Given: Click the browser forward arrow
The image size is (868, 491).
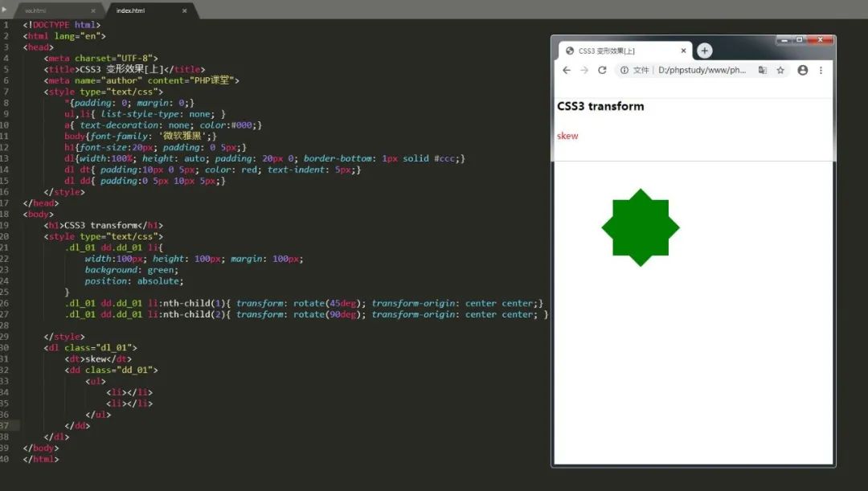Looking at the screenshot, I should [x=584, y=71].
